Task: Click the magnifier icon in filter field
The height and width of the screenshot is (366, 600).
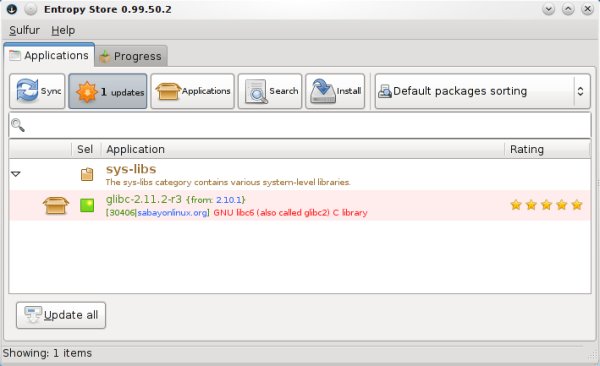Action: click(18, 125)
